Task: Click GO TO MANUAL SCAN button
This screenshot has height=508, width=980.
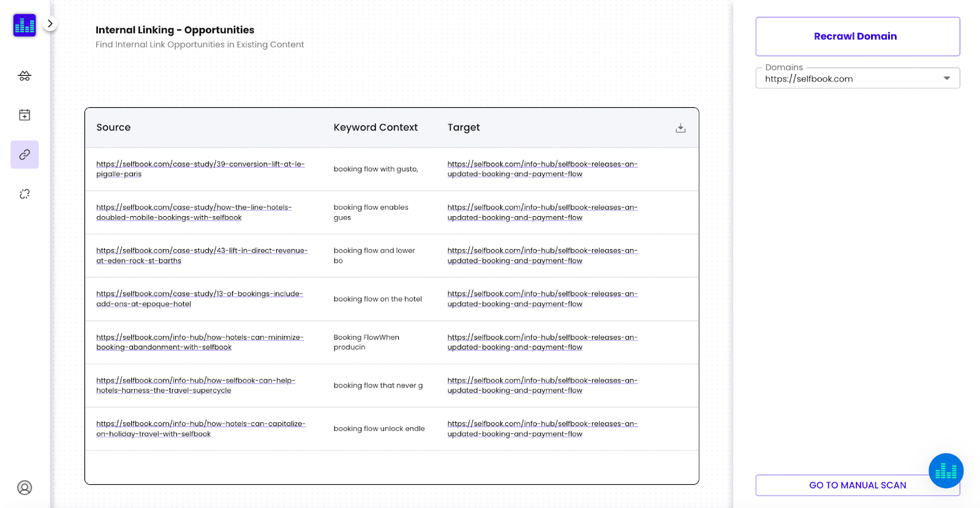Action: click(858, 485)
